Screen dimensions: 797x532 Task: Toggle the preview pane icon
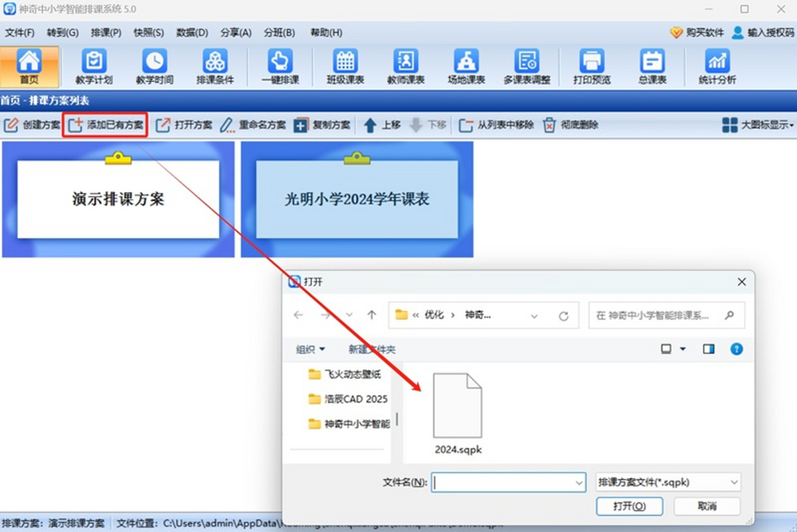(x=709, y=349)
